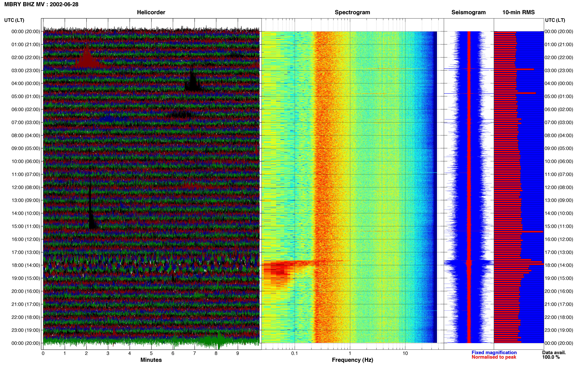The width and height of the screenshot is (588, 368).
Task: Click left-axis time label '02:00 (22:00)'
Action: coord(26,57)
